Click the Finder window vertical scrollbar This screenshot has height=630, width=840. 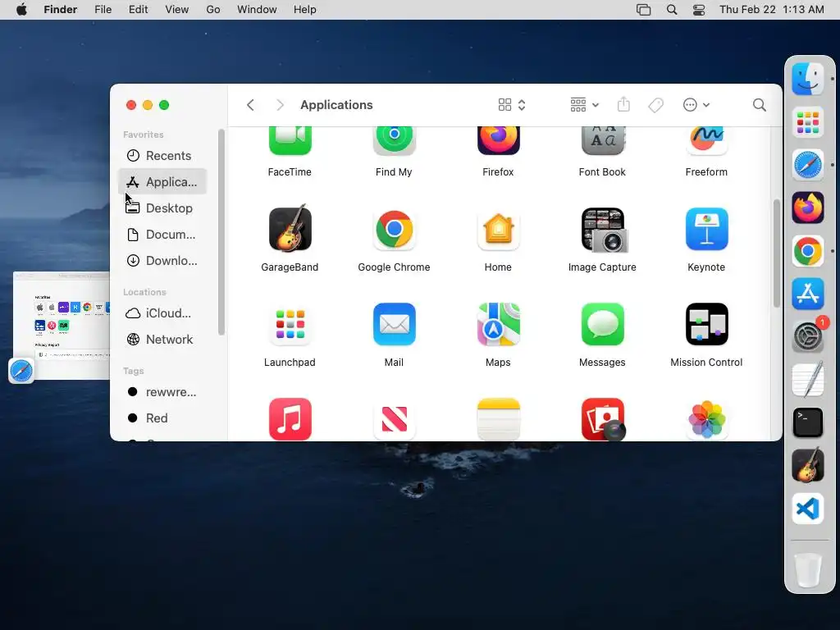776,253
